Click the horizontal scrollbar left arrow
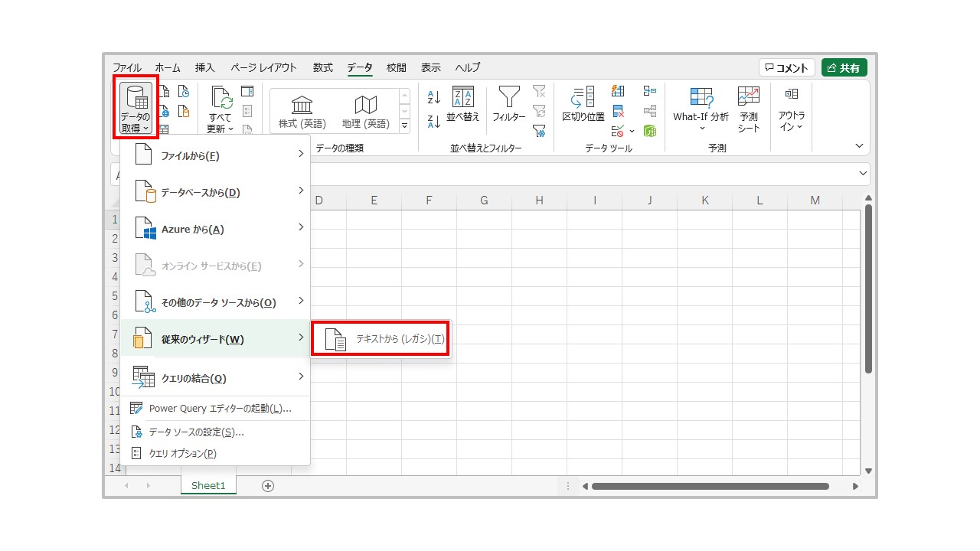The height and width of the screenshot is (551, 980). pyautogui.click(x=585, y=486)
